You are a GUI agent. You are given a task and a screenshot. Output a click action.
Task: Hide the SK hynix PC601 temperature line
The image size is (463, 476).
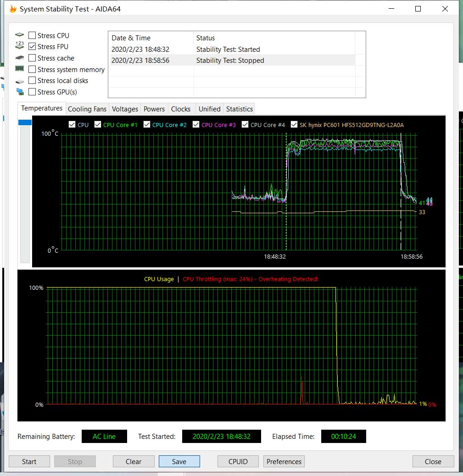coord(294,124)
